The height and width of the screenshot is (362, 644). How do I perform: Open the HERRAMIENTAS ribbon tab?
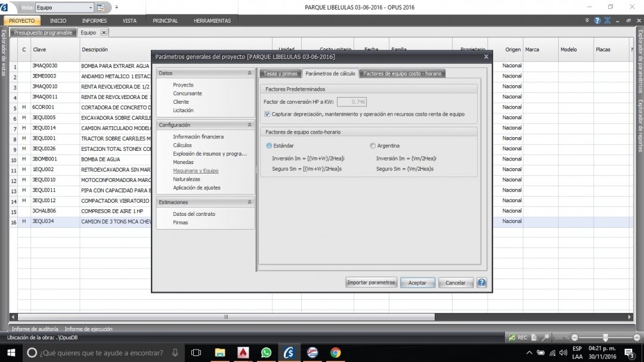click(212, 21)
